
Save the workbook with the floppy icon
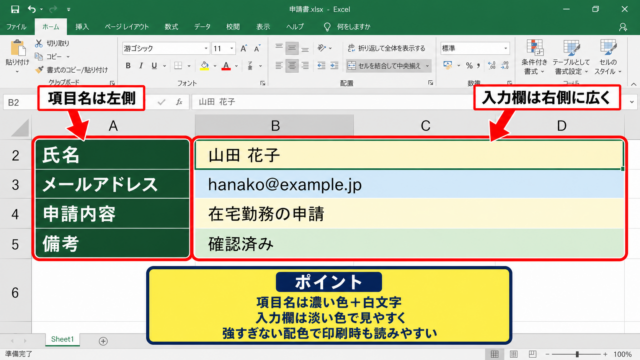(15, 9)
